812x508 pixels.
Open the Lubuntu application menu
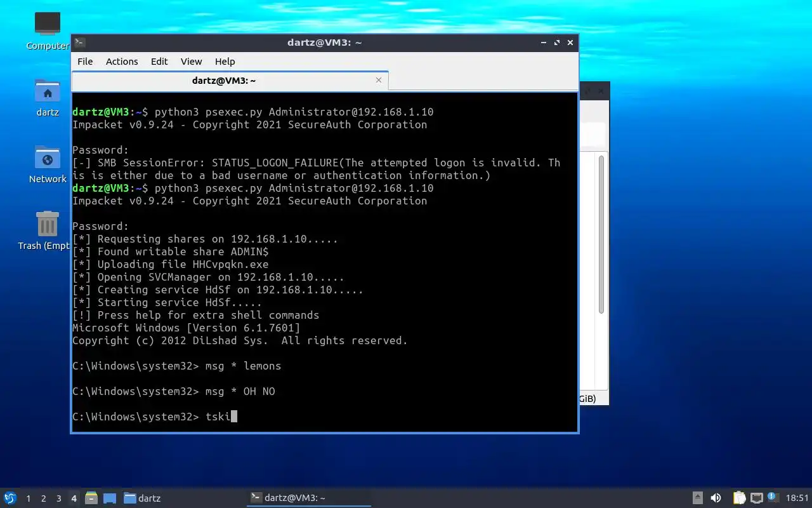[x=10, y=498]
